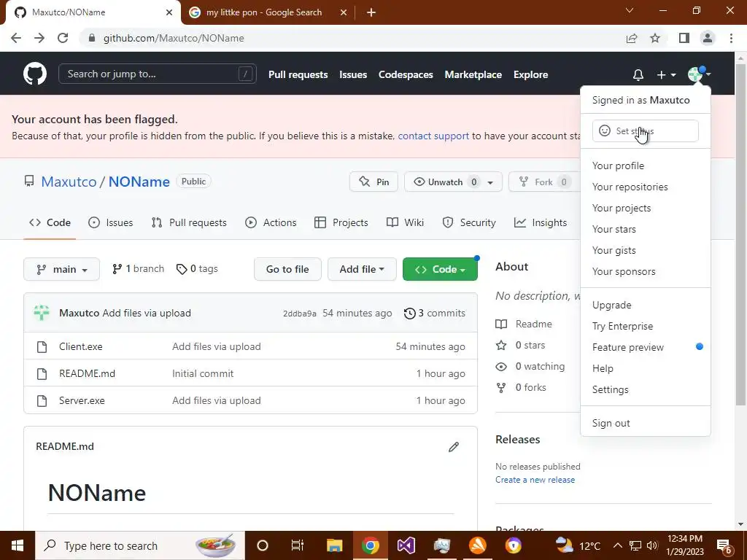747x560 pixels.
Task: Open Pull requests in top navigation
Action: click(x=298, y=75)
